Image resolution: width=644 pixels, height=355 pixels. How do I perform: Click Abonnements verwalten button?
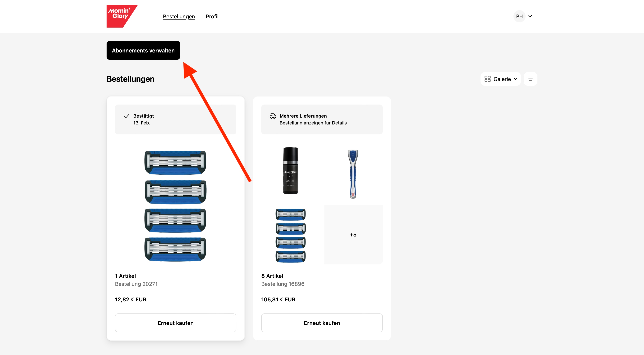(x=143, y=51)
